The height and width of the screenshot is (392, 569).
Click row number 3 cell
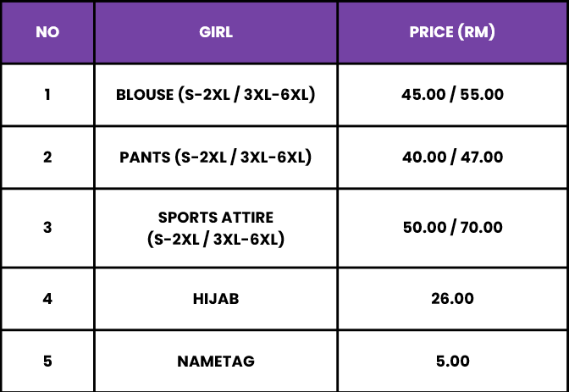click(47, 228)
